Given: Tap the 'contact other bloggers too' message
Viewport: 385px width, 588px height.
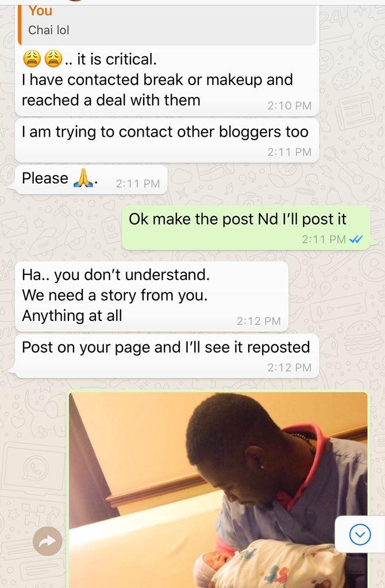Looking at the screenshot, I should (x=167, y=141).
